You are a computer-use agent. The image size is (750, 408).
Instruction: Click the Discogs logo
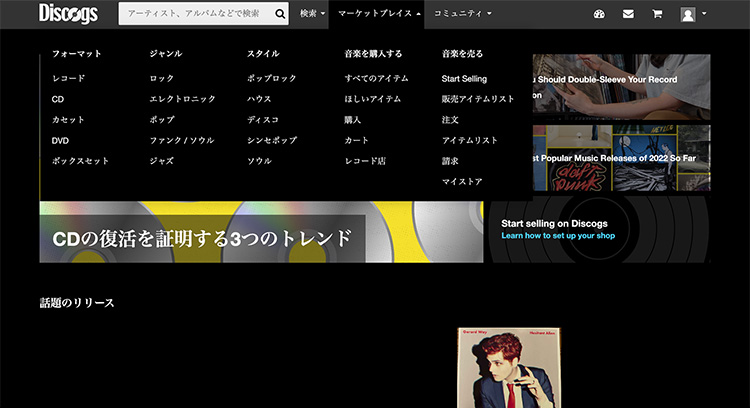[67, 13]
